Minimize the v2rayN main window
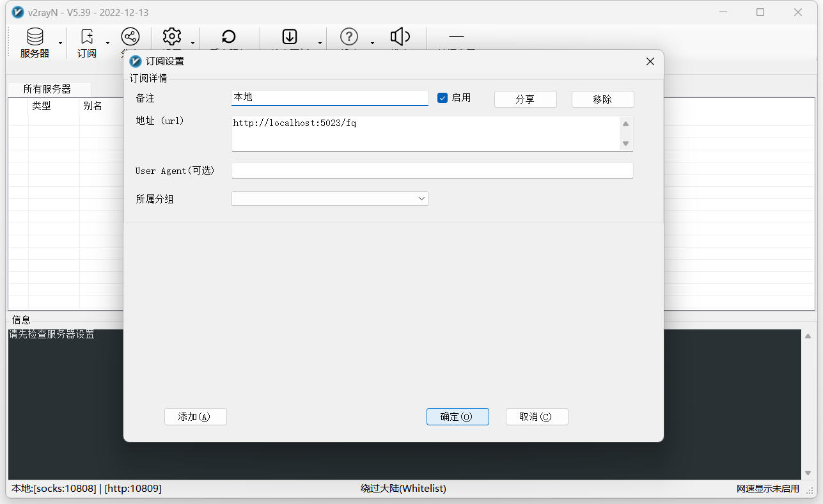The width and height of the screenshot is (823, 504). tap(723, 12)
